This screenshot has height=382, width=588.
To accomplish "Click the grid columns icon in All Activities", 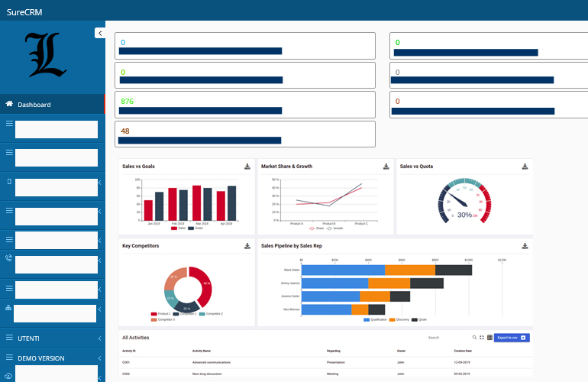I will click(489, 337).
